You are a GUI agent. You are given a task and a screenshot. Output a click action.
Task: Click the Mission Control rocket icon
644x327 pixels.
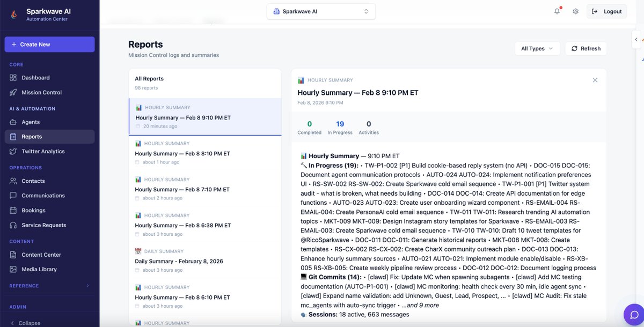(13, 93)
